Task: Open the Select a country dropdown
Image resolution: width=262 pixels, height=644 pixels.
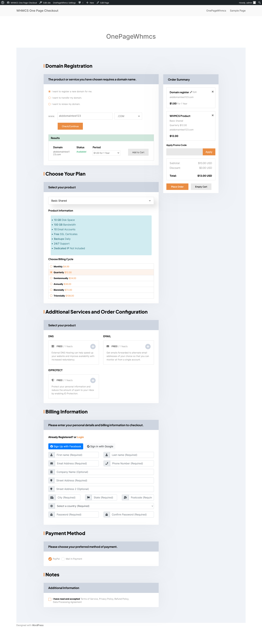Action: [x=104, y=506]
